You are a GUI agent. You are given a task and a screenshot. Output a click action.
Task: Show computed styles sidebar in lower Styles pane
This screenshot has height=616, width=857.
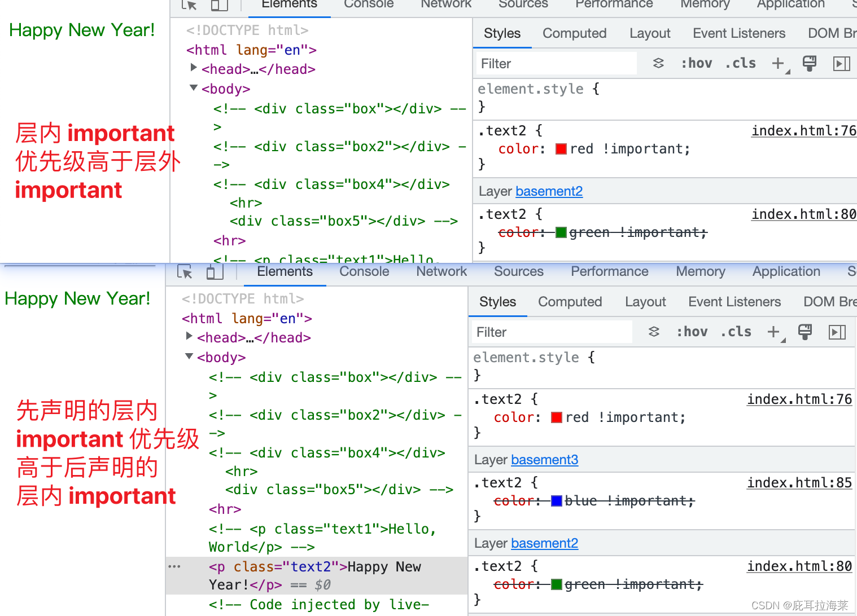[x=837, y=332]
